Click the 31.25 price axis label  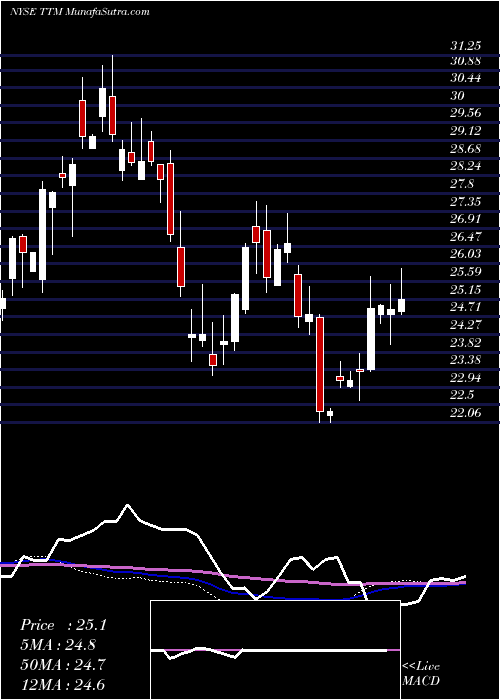pos(465,46)
